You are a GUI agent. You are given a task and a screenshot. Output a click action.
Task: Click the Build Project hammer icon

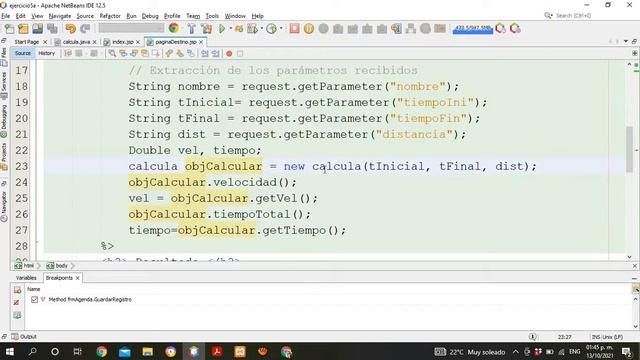tap(191, 29)
